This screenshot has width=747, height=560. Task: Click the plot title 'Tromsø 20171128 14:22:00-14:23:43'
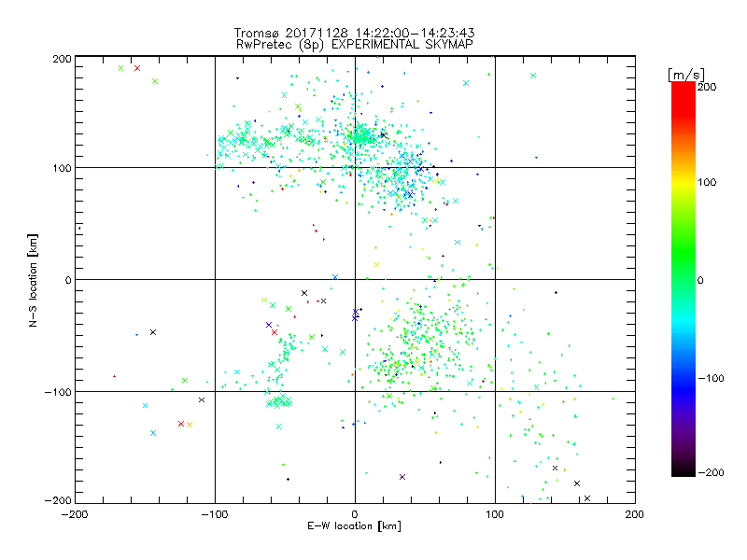[x=354, y=33]
